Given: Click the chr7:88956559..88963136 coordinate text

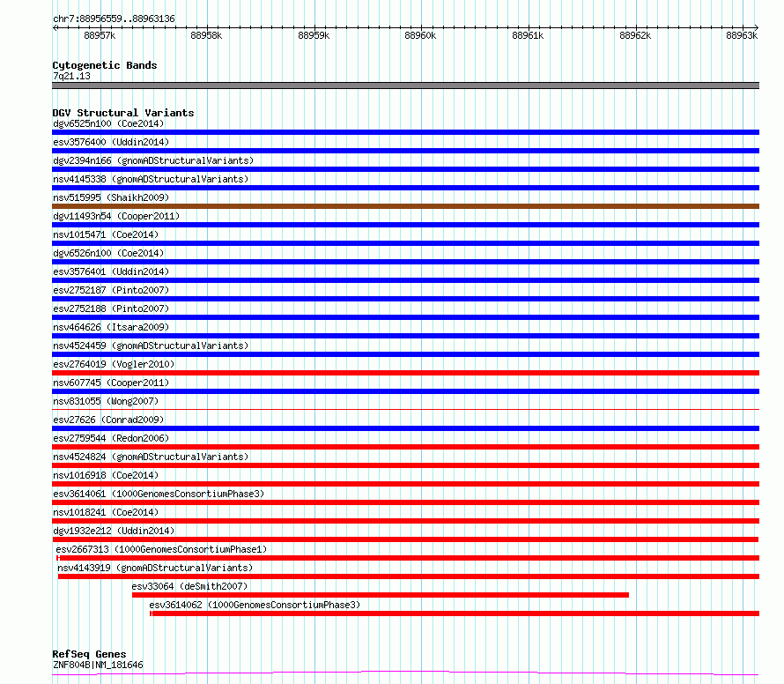Looking at the screenshot, I should [x=114, y=19].
